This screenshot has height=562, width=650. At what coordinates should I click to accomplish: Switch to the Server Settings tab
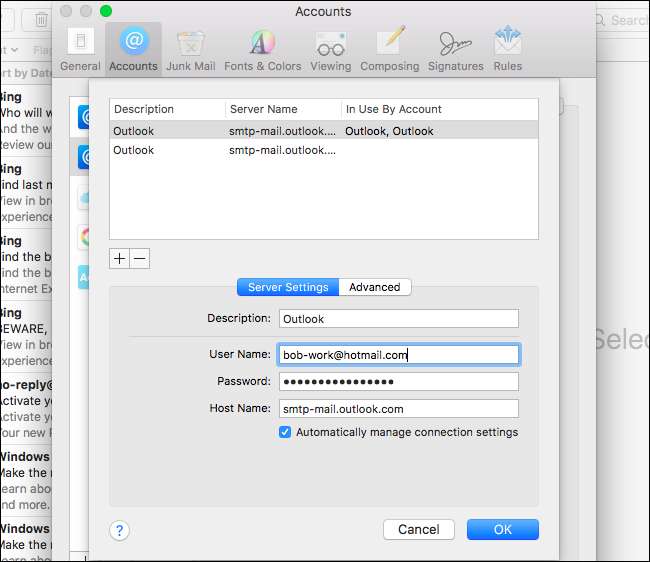click(288, 287)
